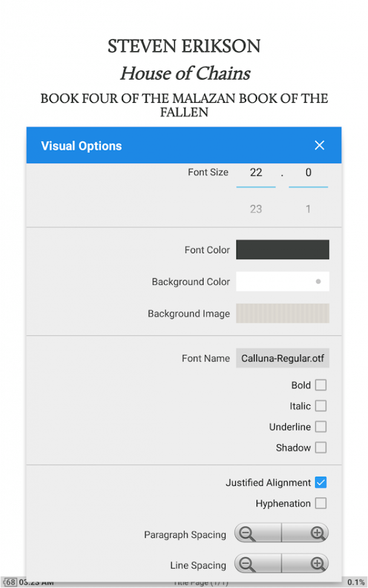Open the Background Color selector

tap(282, 281)
